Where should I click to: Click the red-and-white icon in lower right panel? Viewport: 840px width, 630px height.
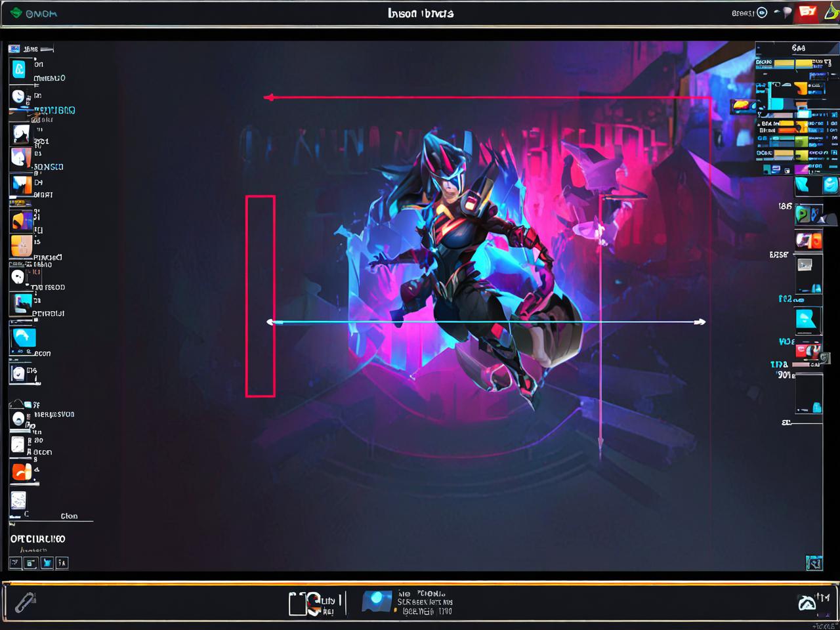click(x=808, y=350)
